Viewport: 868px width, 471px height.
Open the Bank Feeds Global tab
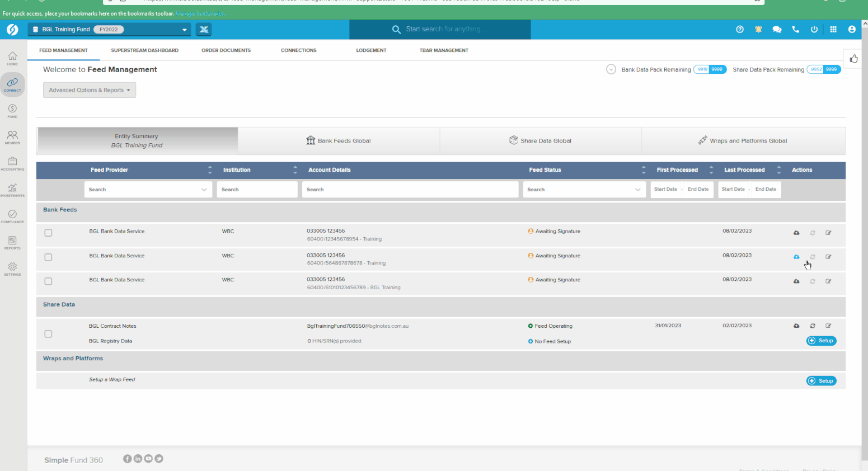(x=339, y=141)
